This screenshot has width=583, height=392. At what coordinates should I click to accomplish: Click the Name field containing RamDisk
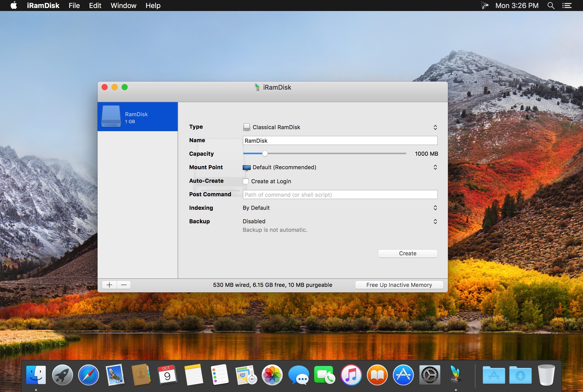pyautogui.click(x=340, y=140)
